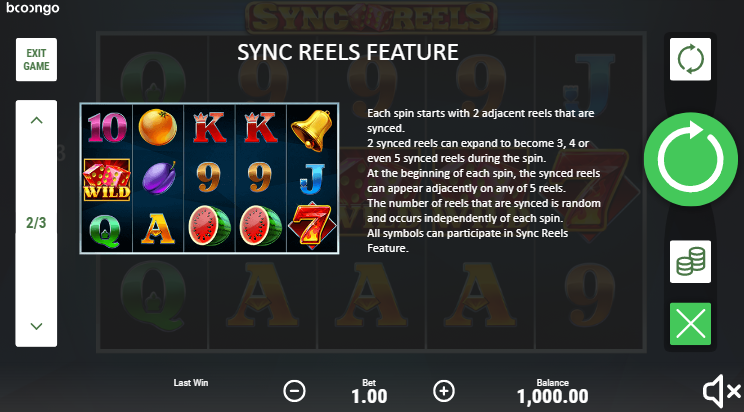The image size is (744, 412).
Task: Increase bet with the plus button
Action: (444, 391)
